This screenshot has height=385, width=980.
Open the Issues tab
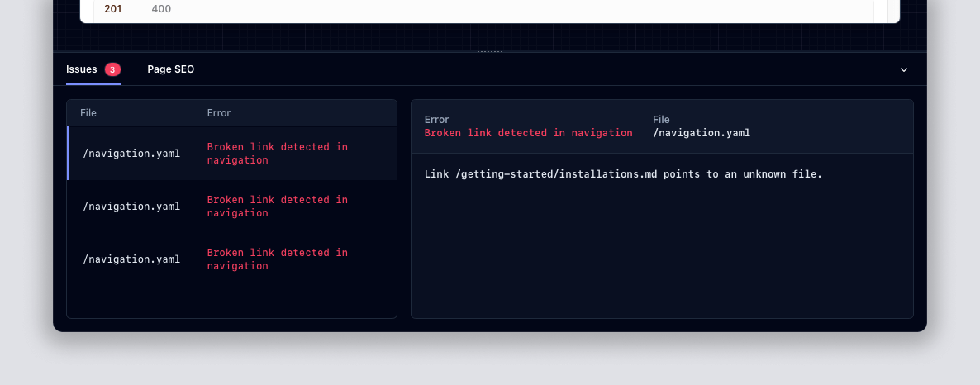click(81, 69)
